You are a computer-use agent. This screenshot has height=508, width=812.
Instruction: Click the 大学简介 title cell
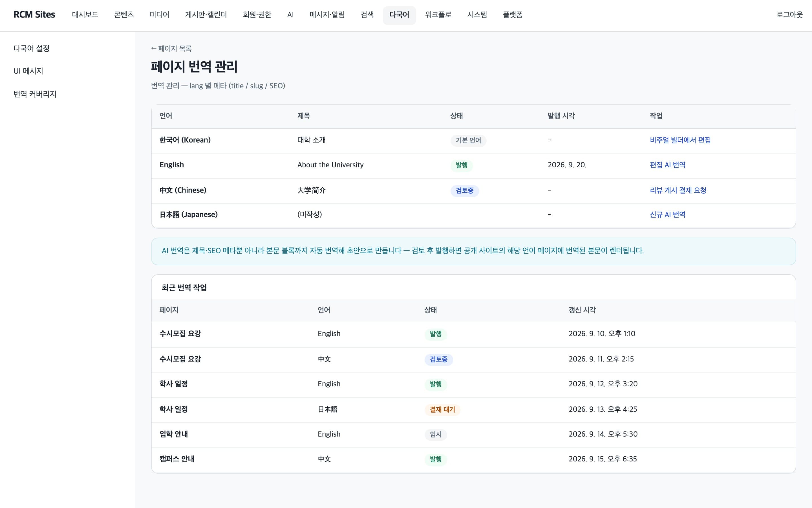coord(311,190)
